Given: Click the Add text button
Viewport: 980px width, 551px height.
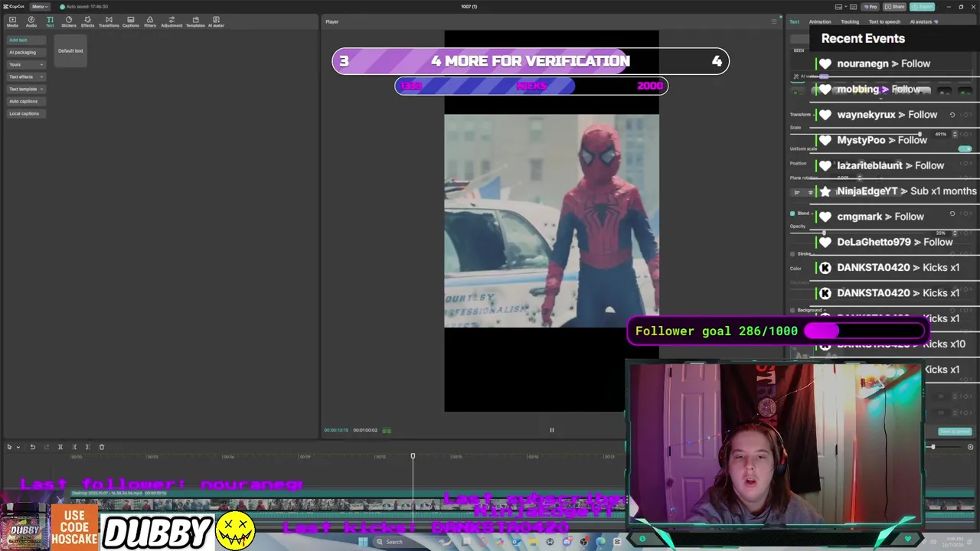Looking at the screenshot, I should click(27, 40).
